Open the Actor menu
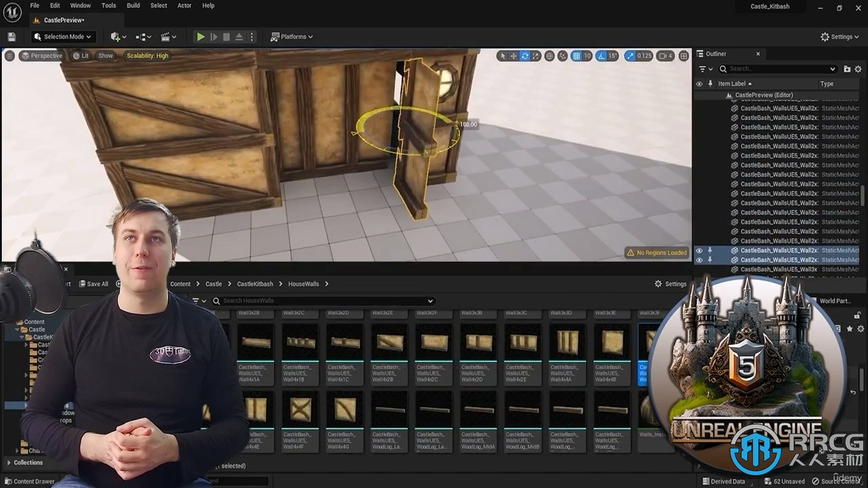 click(x=184, y=5)
